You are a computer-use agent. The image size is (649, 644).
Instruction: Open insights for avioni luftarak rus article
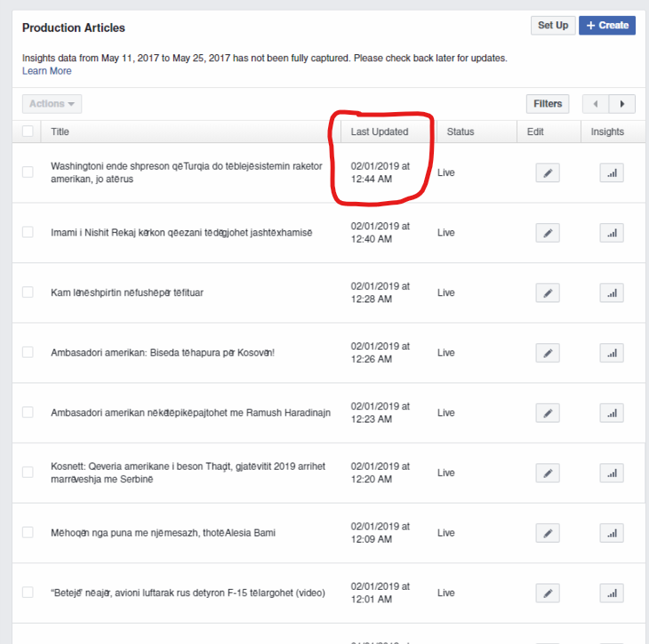click(612, 593)
